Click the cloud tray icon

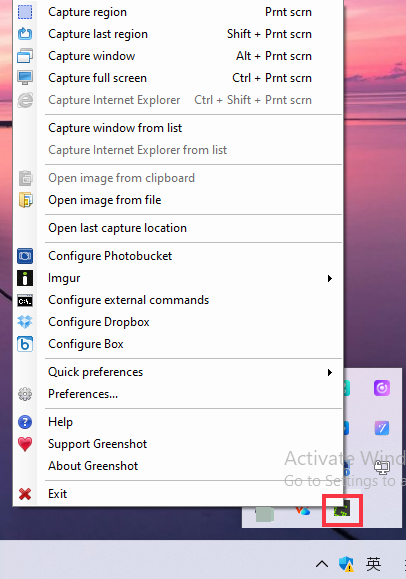(303, 510)
